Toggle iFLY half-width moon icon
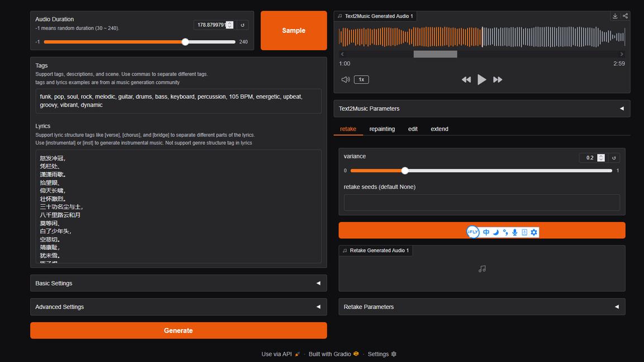This screenshot has width=644, height=362. [x=496, y=233]
